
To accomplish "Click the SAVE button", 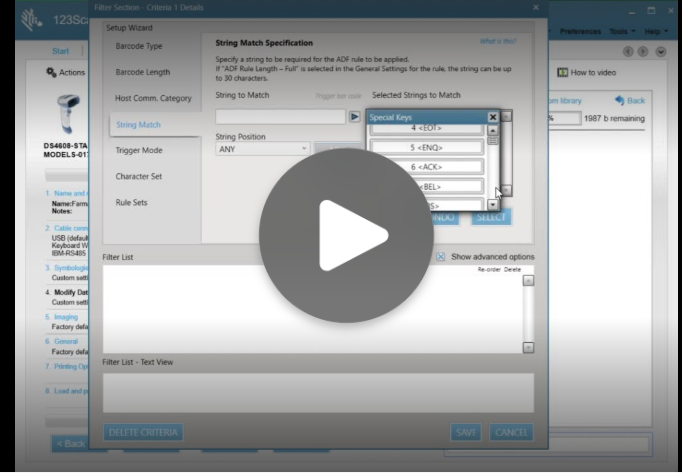I will (466, 432).
